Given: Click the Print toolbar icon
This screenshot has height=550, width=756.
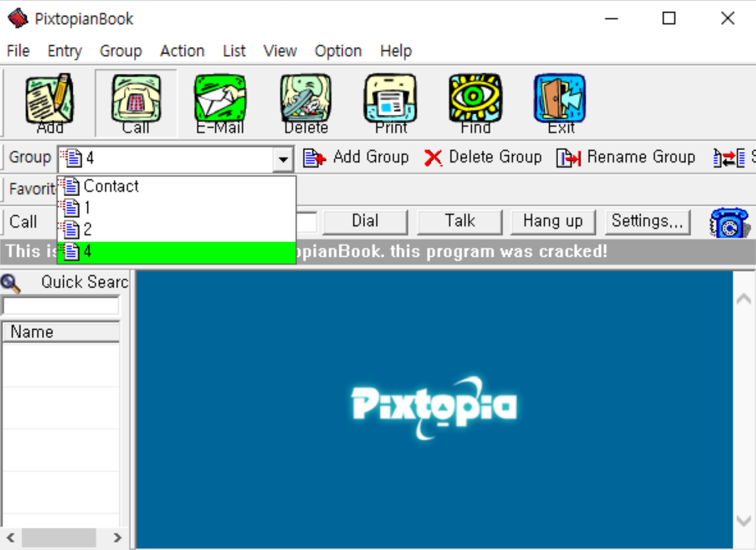Looking at the screenshot, I should pyautogui.click(x=391, y=103).
